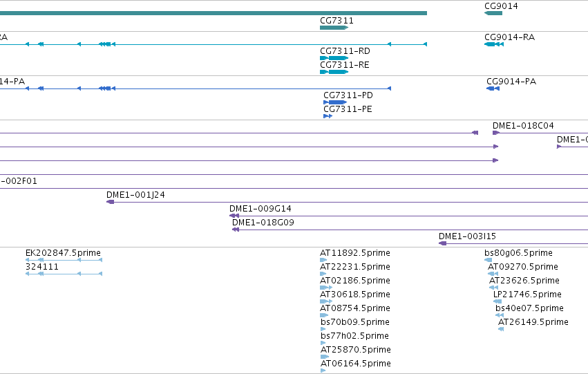Screen dimensions: 588x374
Task: Select the bs80g06.5prime EST arrow glyph
Action: tap(488, 260)
